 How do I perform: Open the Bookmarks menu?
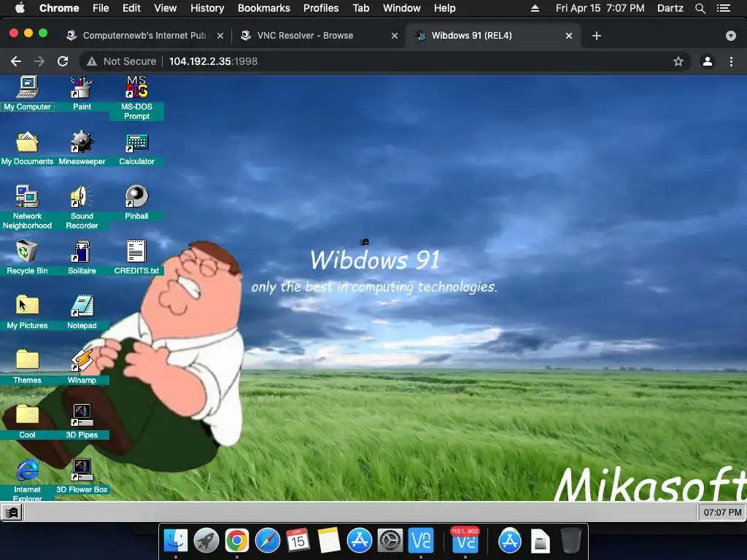click(x=264, y=8)
